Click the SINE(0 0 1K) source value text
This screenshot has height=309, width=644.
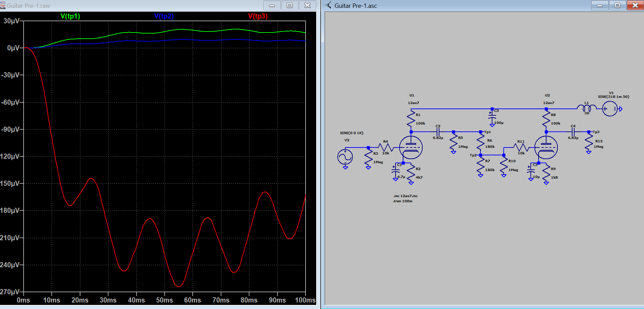pyautogui.click(x=351, y=133)
